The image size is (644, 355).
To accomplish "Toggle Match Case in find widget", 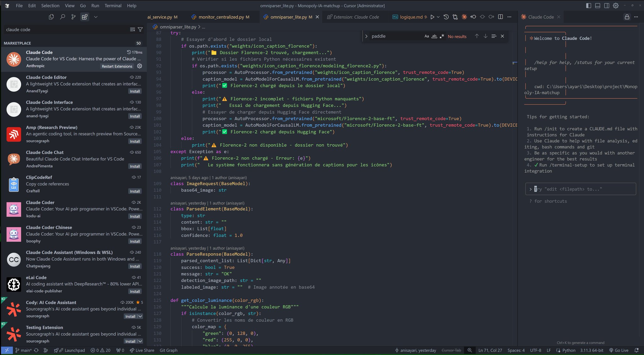I will pos(427,36).
